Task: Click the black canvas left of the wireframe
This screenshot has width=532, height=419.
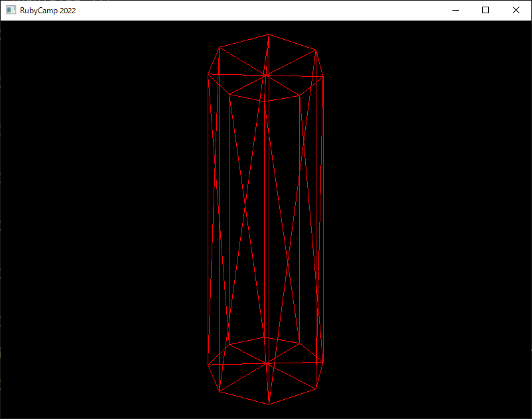Action: click(x=101, y=220)
